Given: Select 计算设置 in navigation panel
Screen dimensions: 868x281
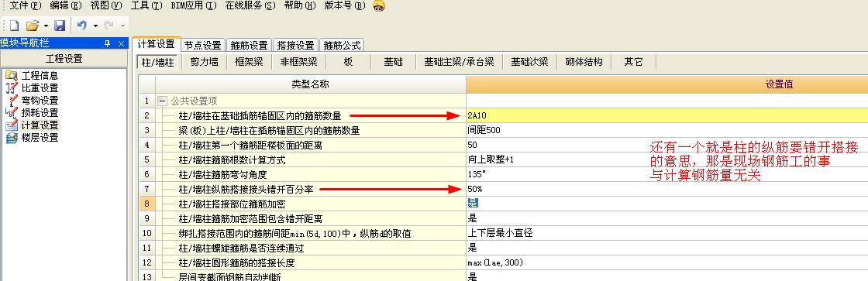Looking at the screenshot, I should coord(40,125).
